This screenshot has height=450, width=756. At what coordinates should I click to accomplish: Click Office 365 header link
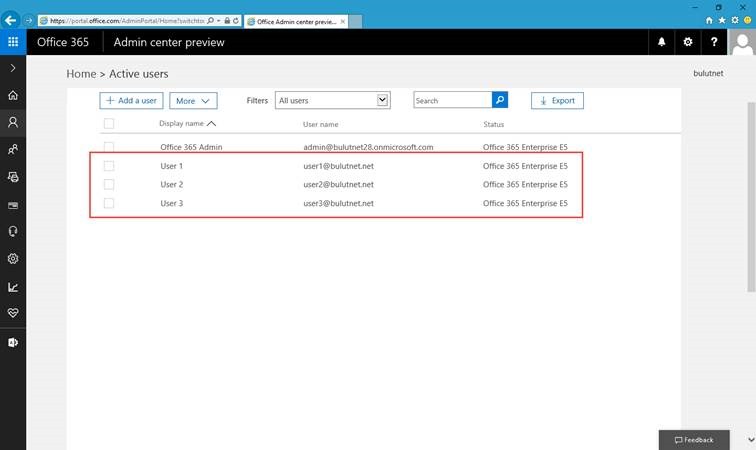coord(63,42)
